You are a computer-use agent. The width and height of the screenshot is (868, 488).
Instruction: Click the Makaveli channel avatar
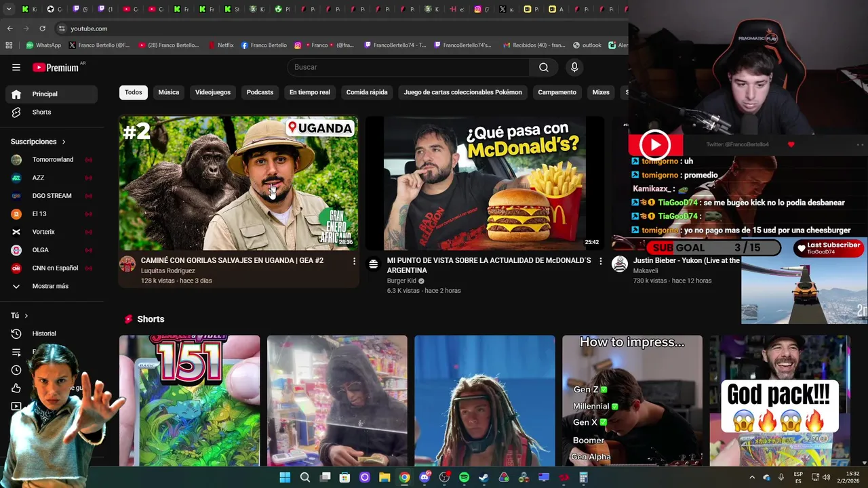click(x=620, y=264)
